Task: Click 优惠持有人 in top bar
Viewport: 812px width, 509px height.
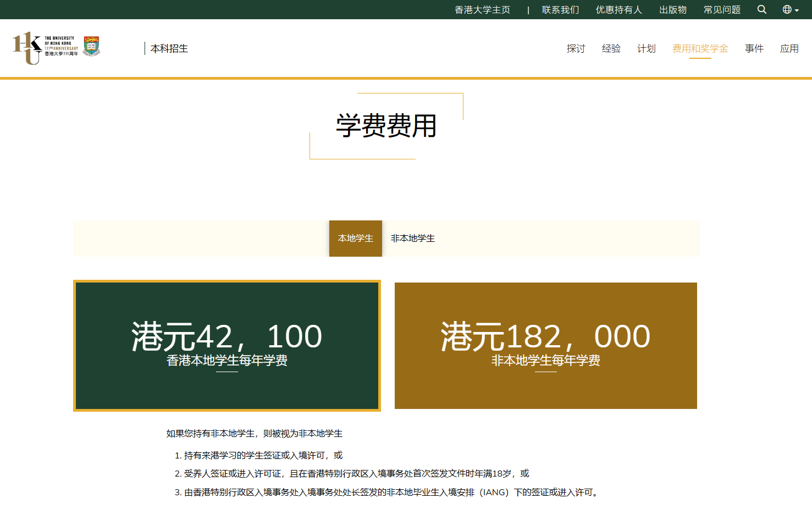Action: tap(618, 10)
